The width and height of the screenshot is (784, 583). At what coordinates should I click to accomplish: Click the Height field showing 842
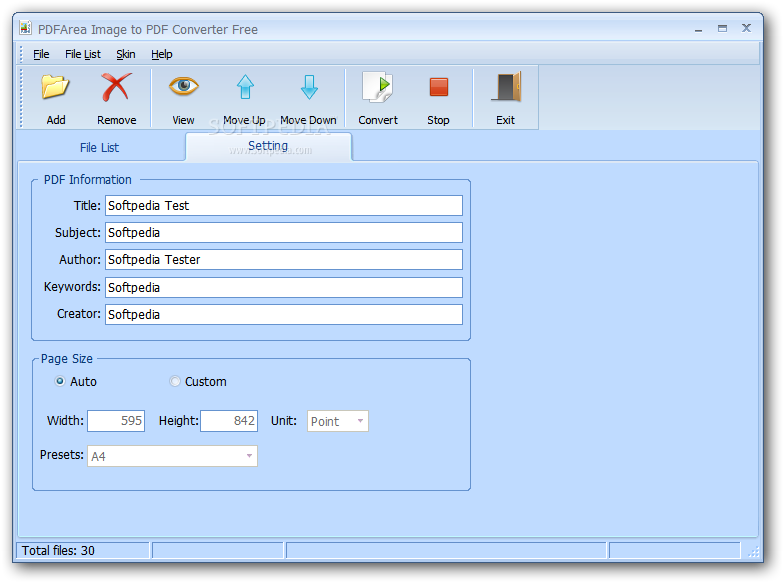click(x=229, y=420)
